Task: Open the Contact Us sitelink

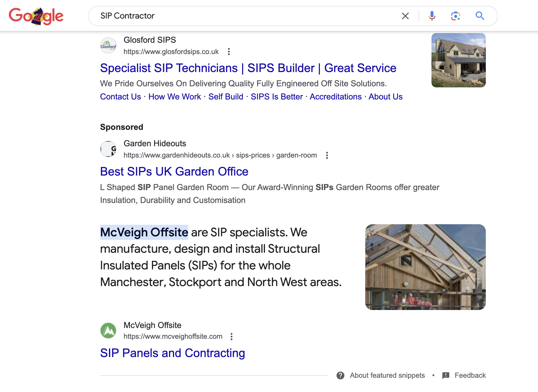Action: point(121,97)
